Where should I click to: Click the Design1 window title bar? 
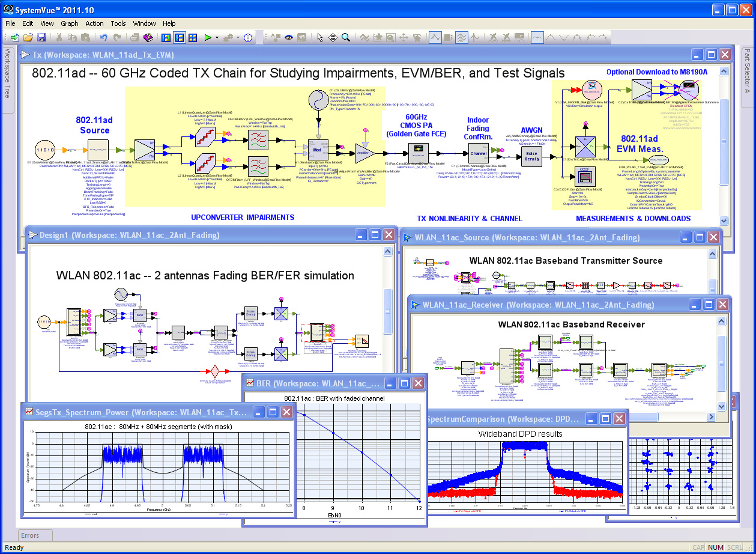(x=180, y=235)
